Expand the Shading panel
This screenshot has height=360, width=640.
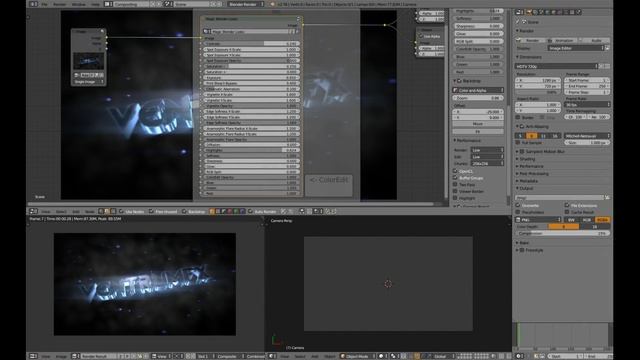pyautogui.click(x=527, y=159)
